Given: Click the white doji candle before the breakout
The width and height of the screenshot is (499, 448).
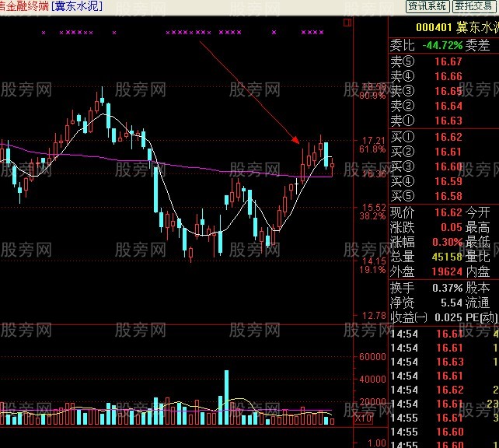Looking at the screenshot, I should 297,186.
